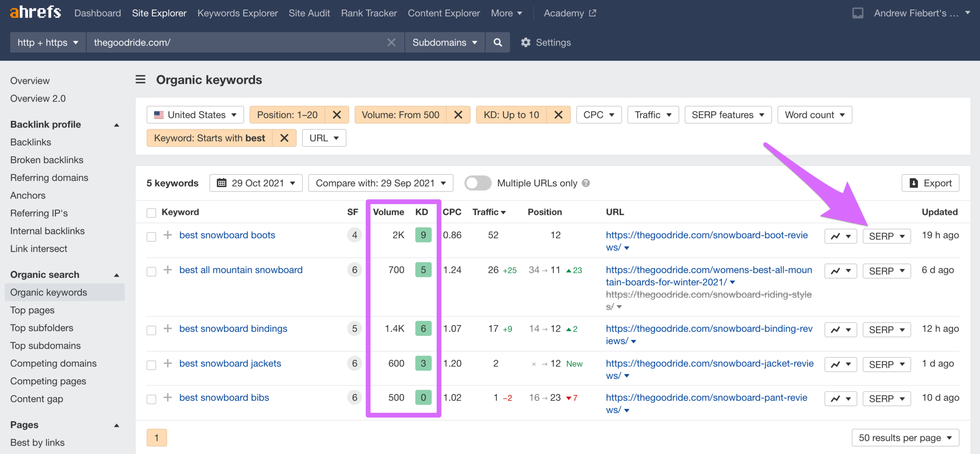Viewport: 980px width, 454px height.
Task: Open Rank Tracker tab
Action: tap(369, 13)
